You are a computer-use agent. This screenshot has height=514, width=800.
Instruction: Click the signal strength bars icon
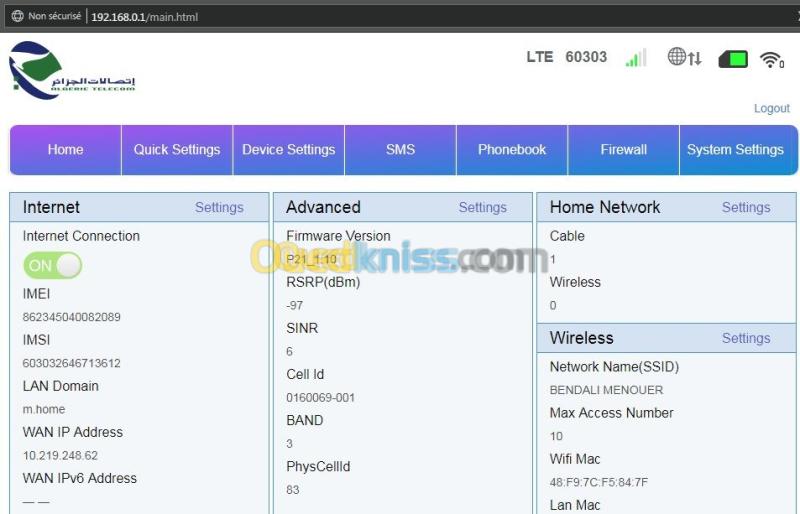click(636, 58)
